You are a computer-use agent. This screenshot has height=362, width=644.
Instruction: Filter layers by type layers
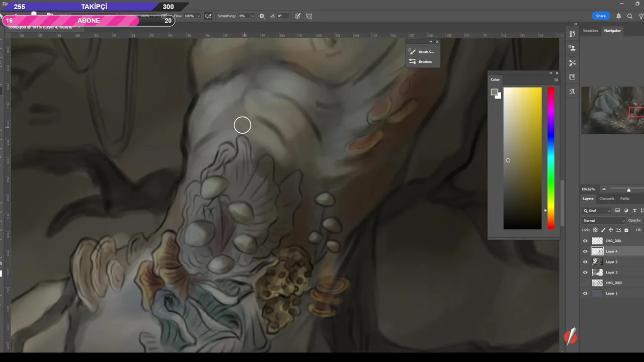pyautogui.click(x=634, y=211)
